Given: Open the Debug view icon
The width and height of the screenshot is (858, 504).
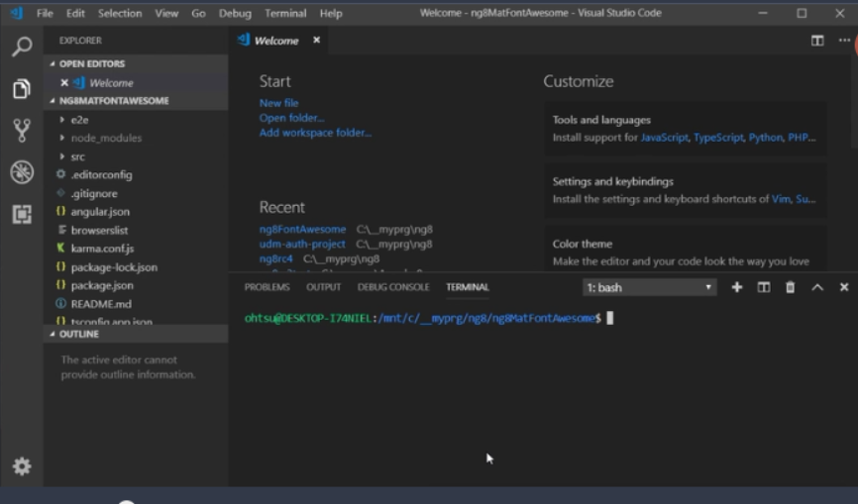Looking at the screenshot, I should [22, 172].
